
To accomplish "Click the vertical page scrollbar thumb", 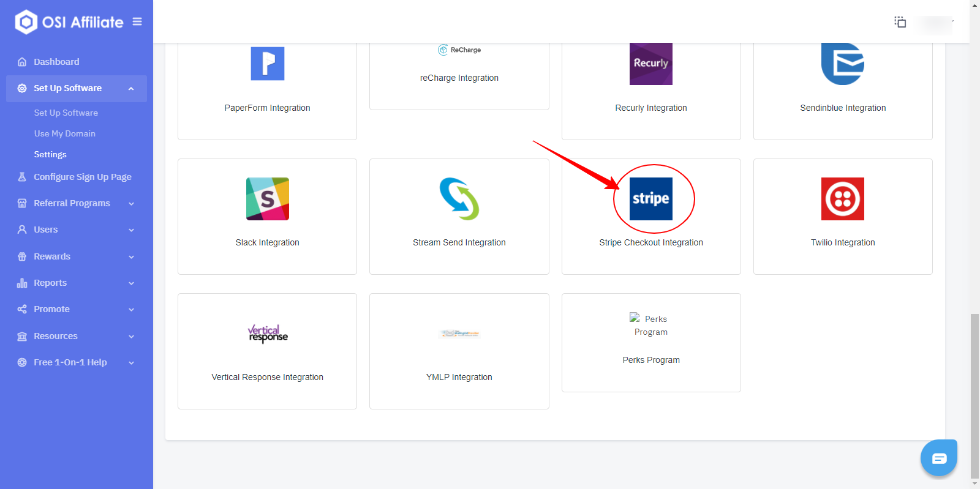I will pyautogui.click(x=974, y=395).
